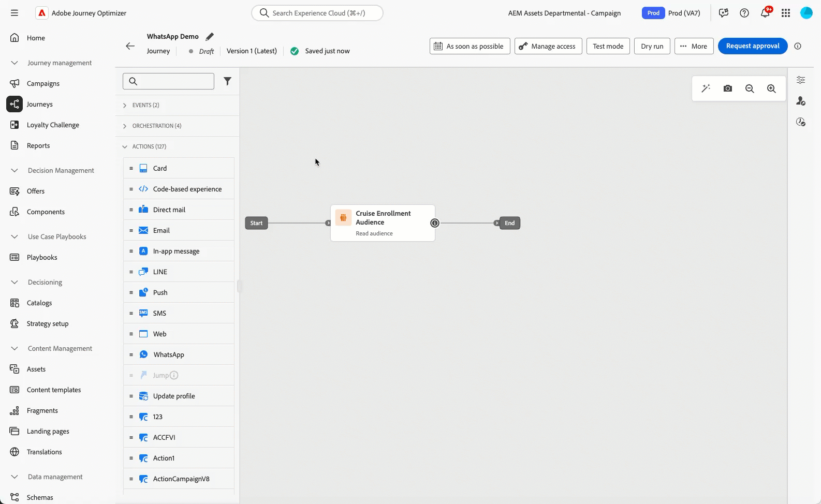Collapse the Use Case Playbooks group
821x504 pixels.
click(14, 236)
